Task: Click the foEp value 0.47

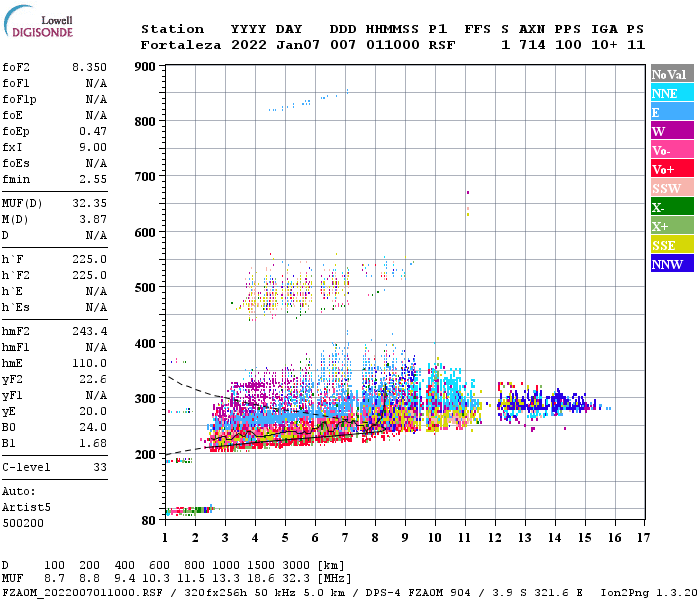Action: click(93, 131)
